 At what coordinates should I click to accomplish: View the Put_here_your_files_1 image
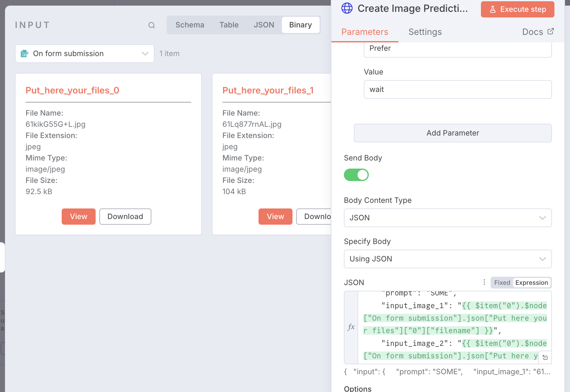(275, 217)
